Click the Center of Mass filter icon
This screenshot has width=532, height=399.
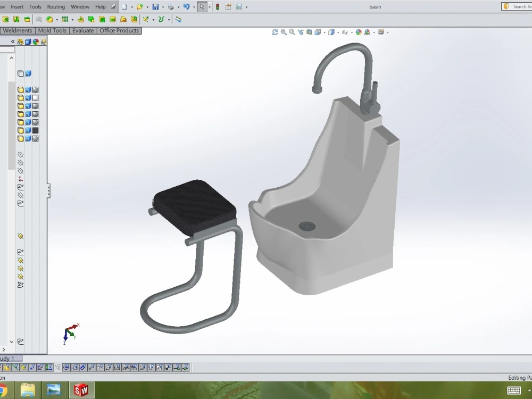(x=168, y=368)
